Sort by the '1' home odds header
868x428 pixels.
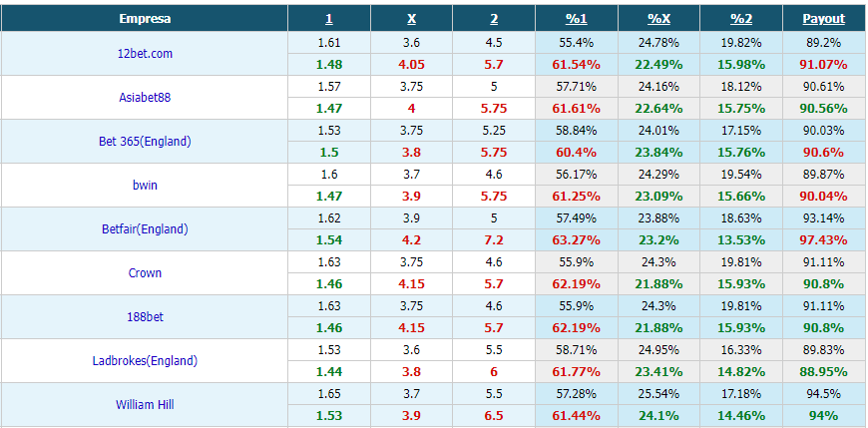click(329, 19)
